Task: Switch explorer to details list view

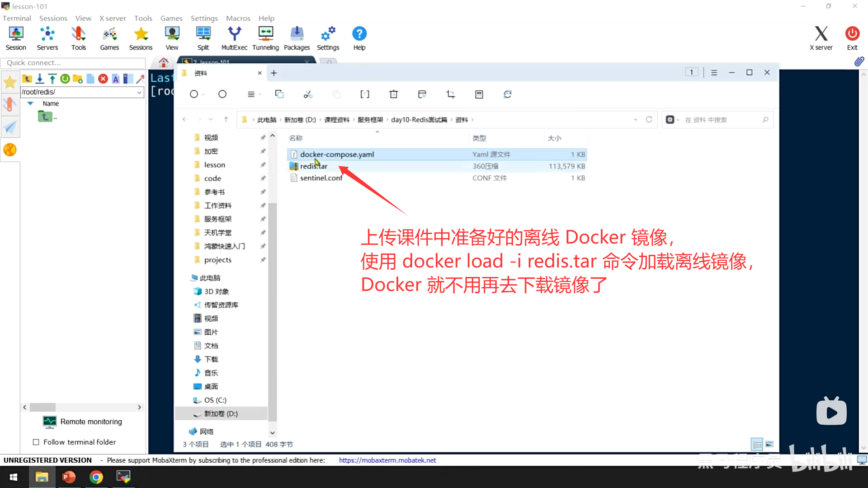Action: (x=757, y=444)
